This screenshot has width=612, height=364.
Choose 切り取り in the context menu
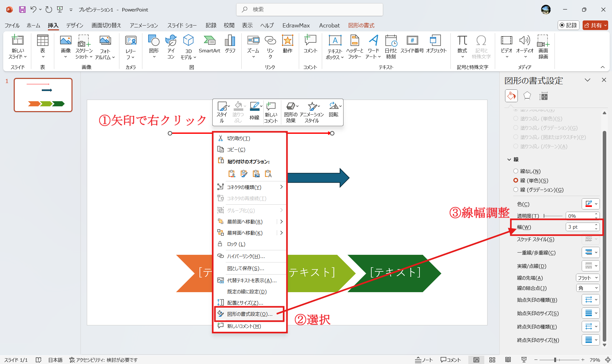(x=250, y=138)
